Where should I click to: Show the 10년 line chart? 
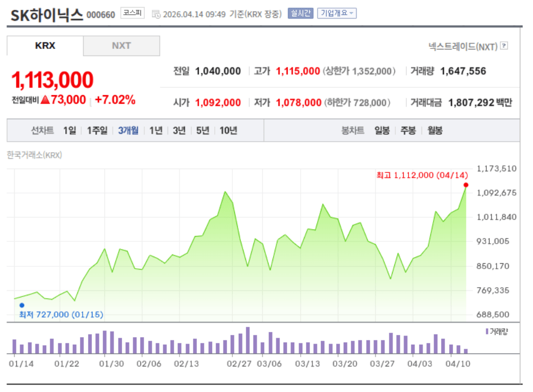coord(228,130)
